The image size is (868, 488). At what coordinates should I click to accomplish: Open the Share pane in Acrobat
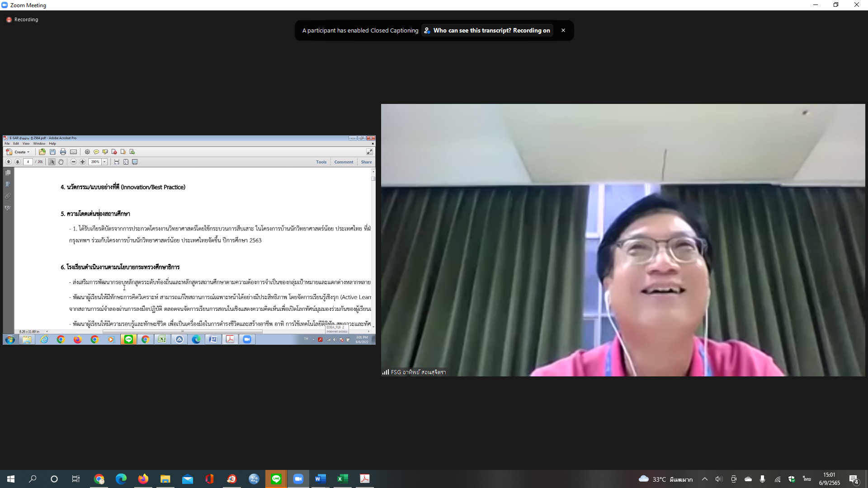366,162
